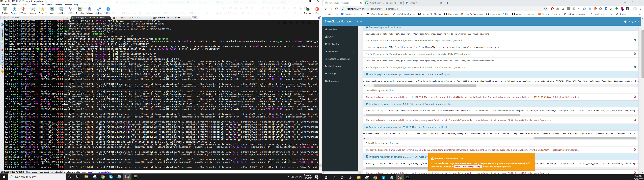The width and height of the screenshot is (644, 180).
Task: Click the star Sessions toolbar icon
Action: [42, 10]
